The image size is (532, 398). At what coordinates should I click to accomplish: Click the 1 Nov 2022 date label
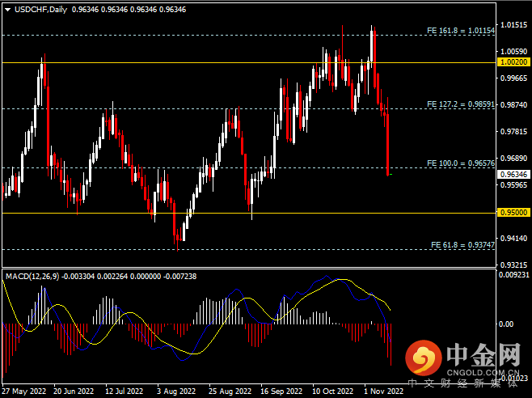[x=384, y=392]
